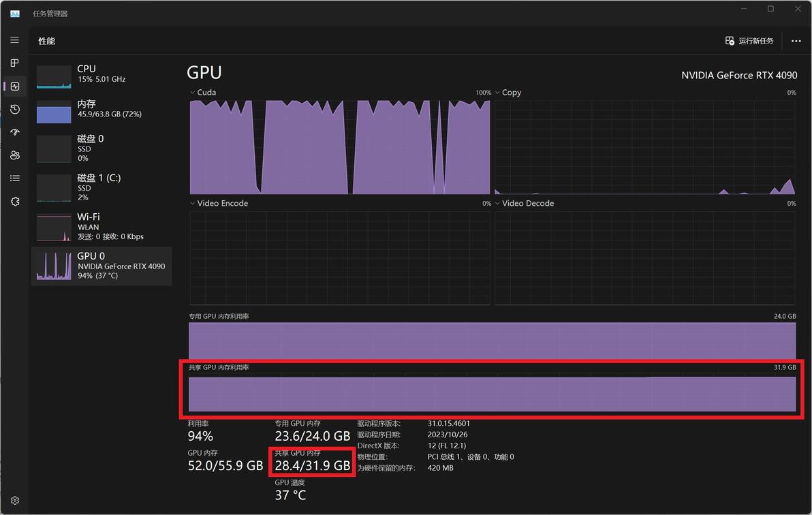Select the Performance page icon

(14, 87)
